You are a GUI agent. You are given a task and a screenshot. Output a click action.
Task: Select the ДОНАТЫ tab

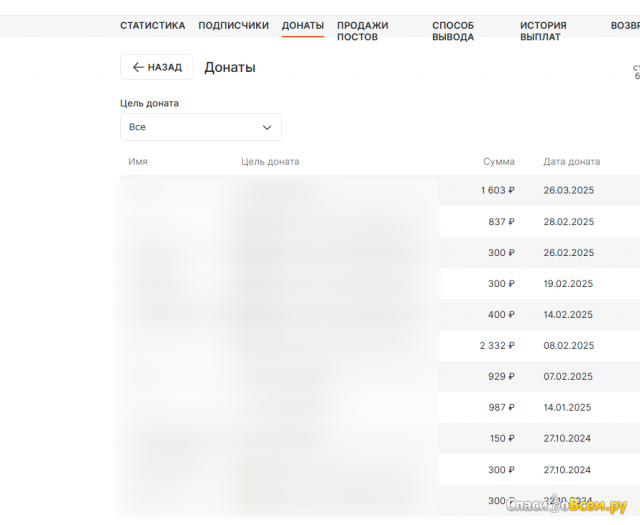(x=302, y=26)
